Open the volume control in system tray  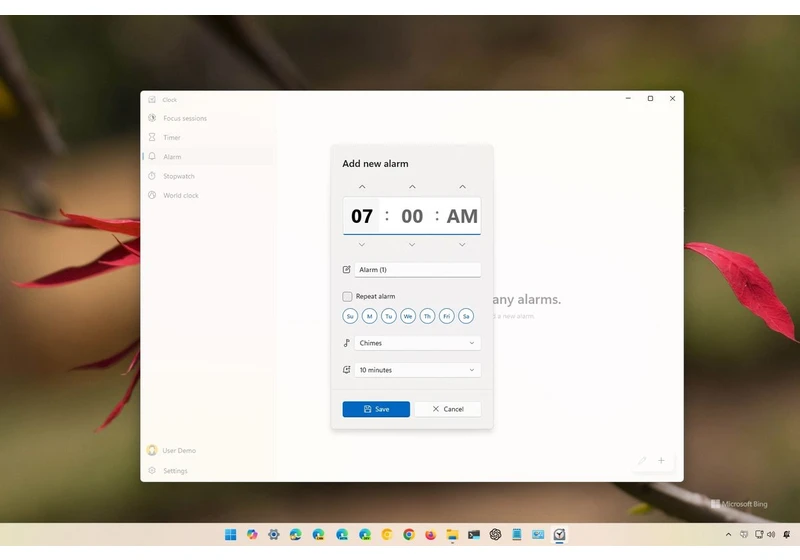[x=771, y=534]
